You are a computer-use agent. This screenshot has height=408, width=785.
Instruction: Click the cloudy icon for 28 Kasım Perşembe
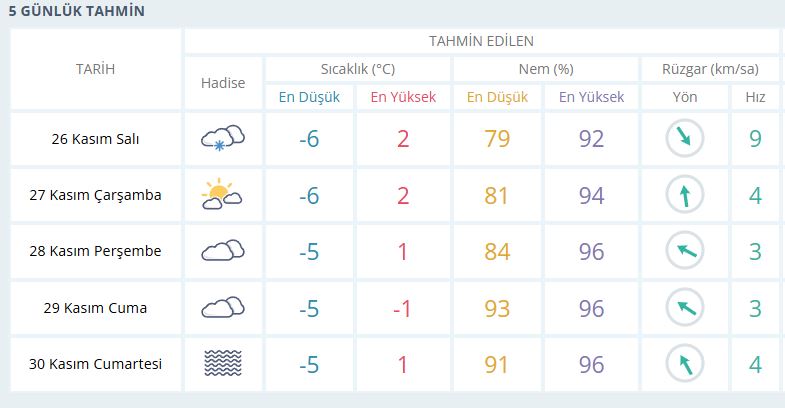point(223,250)
